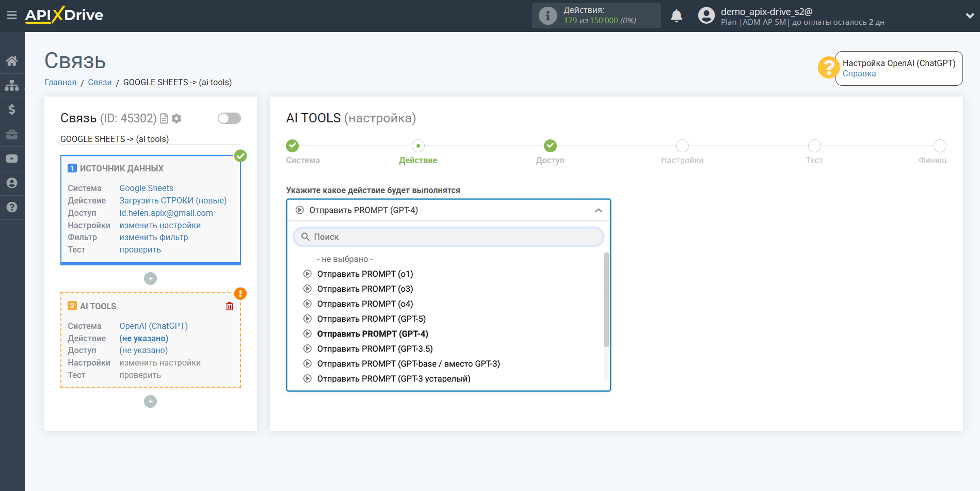The height and width of the screenshot is (491, 980).
Task: Toggle the connection enable switch
Action: click(x=229, y=118)
